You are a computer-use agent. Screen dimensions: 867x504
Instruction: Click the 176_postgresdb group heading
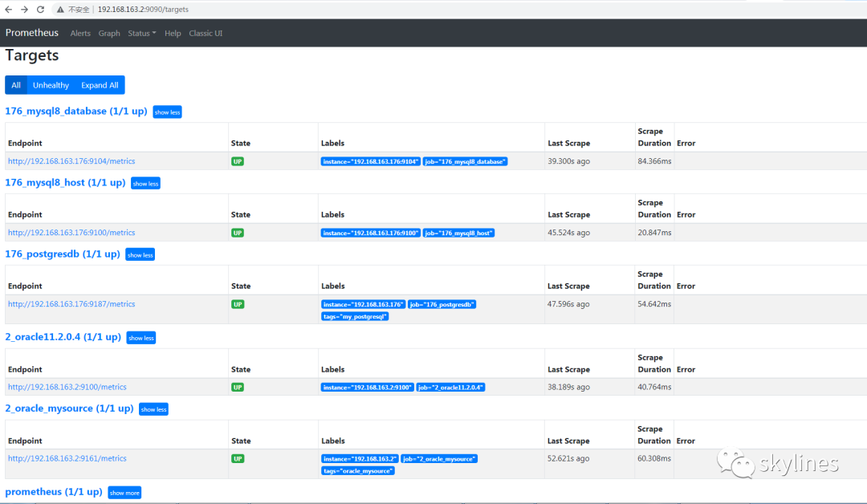[63, 254]
